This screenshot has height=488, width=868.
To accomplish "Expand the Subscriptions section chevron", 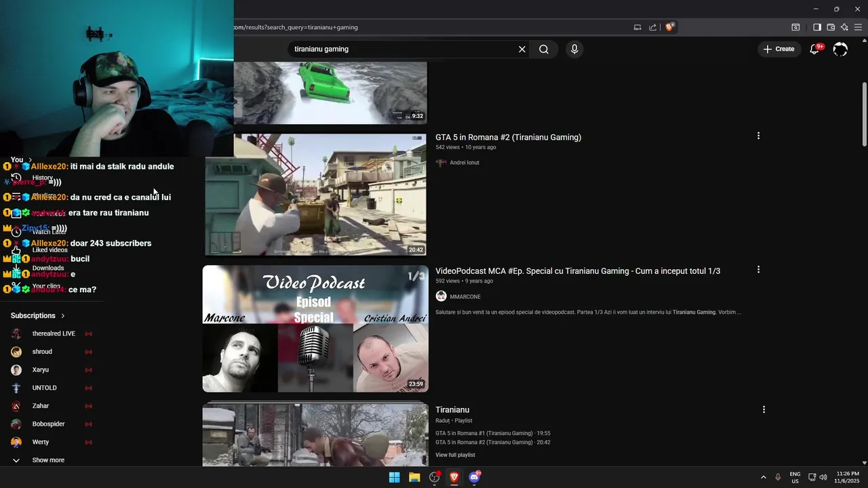I will pos(63,316).
